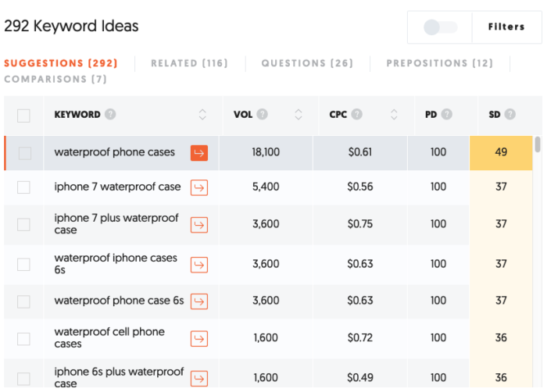Click CPC value $0.56
The width and height of the screenshot is (547, 392).
[360, 187]
